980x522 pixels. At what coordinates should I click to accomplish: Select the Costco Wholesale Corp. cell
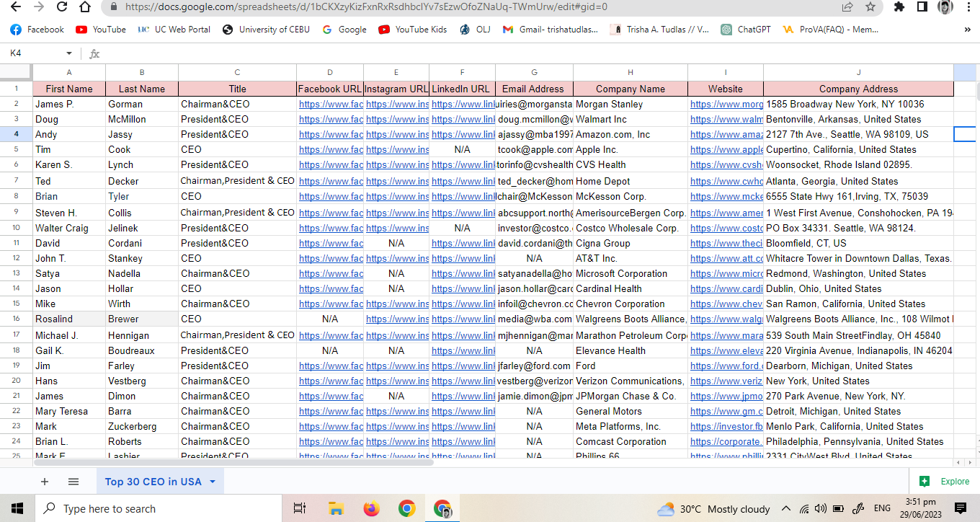[631, 228]
